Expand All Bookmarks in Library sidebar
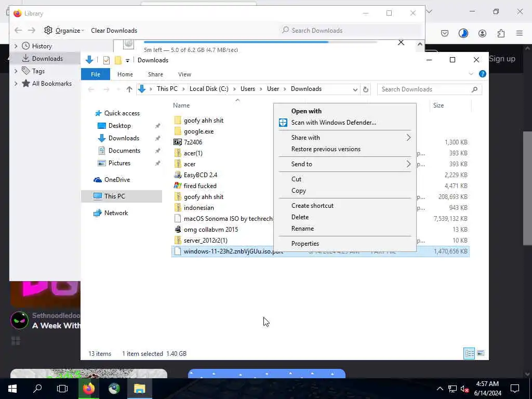 click(16, 84)
